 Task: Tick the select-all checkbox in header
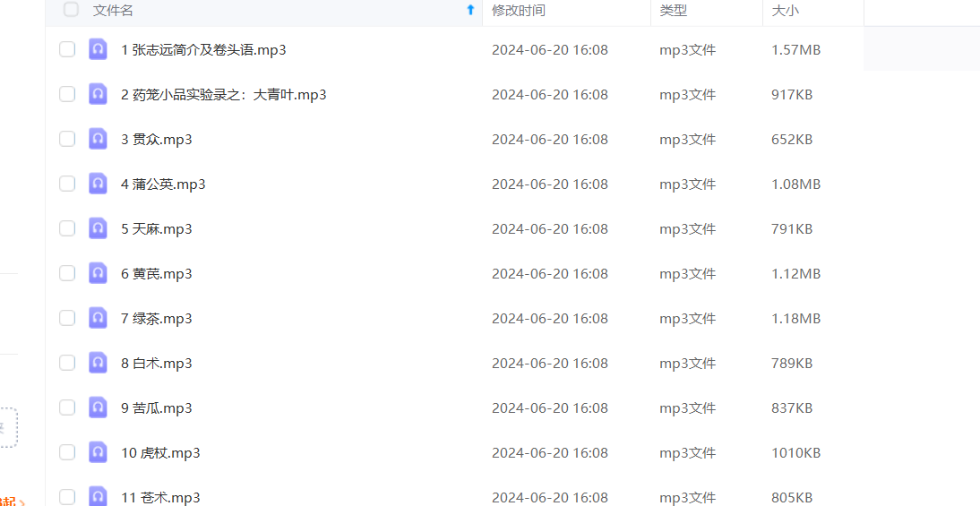click(72, 9)
